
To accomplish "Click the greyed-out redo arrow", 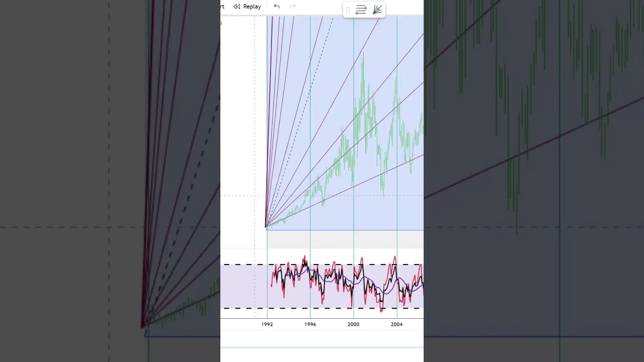I will [293, 7].
